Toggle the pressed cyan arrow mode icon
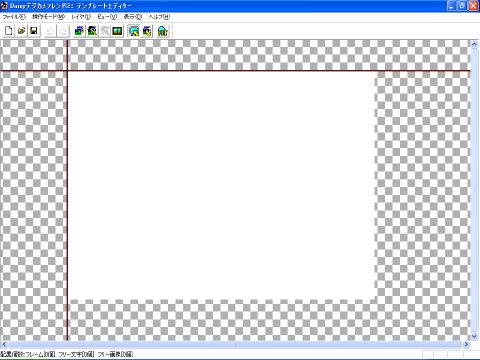The image size is (480, 360). point(134,31)
